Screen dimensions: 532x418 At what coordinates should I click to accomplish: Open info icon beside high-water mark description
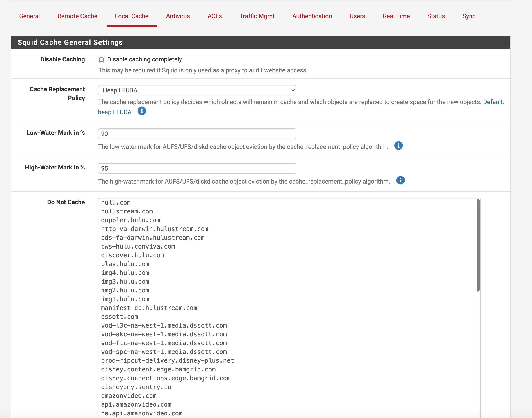click(400, 180)
